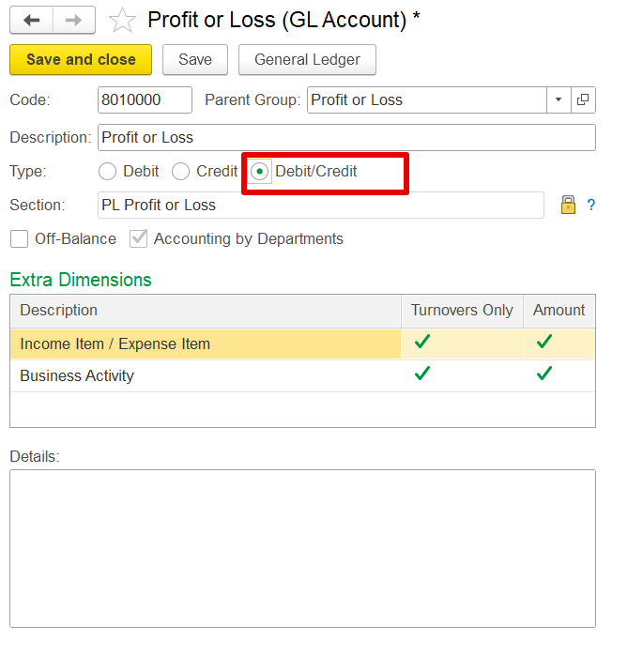Open the General Ledger report

(x=307, y=59)
